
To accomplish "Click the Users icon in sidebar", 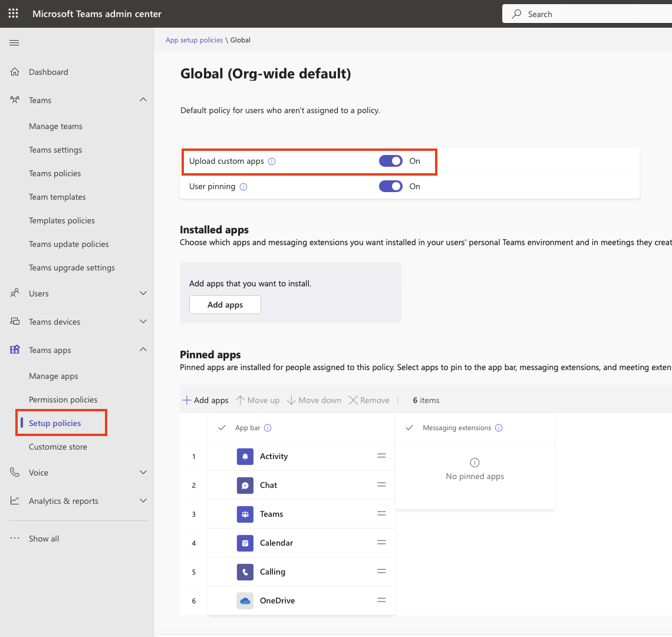I will [15, 293].
